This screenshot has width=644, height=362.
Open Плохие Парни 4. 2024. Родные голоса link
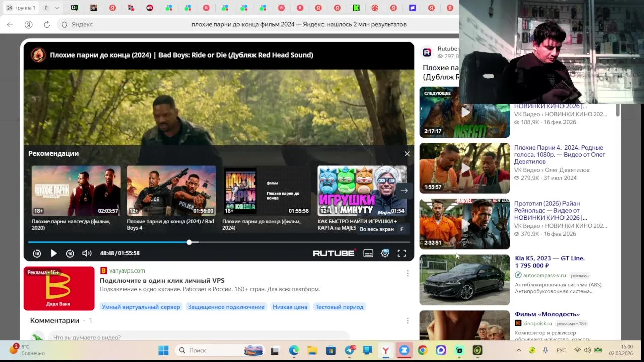[x=559, y=155]
